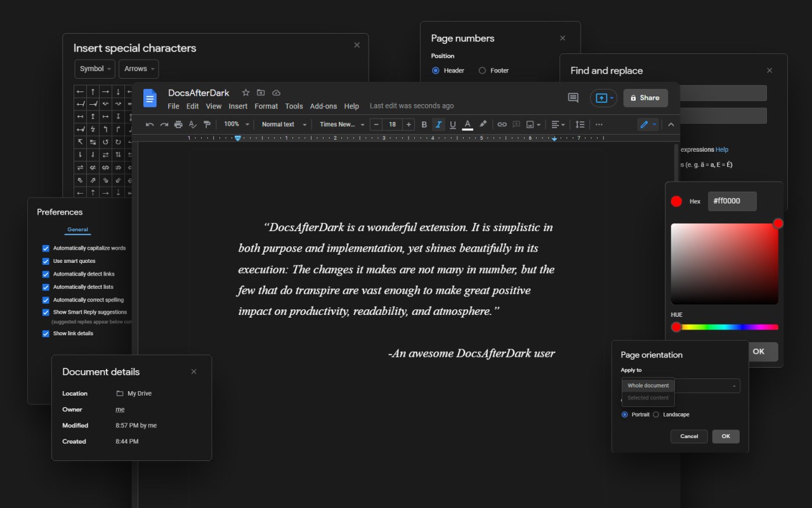Screen dimensions: 812x508
Task: Click the Insert link icon
Action: point(502,124)
